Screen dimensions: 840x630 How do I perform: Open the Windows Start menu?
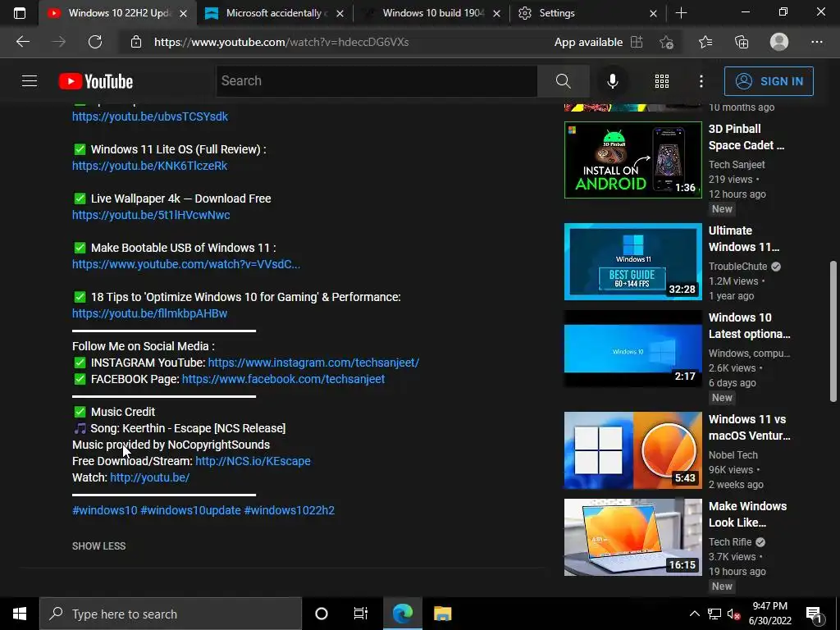[20, 614]
